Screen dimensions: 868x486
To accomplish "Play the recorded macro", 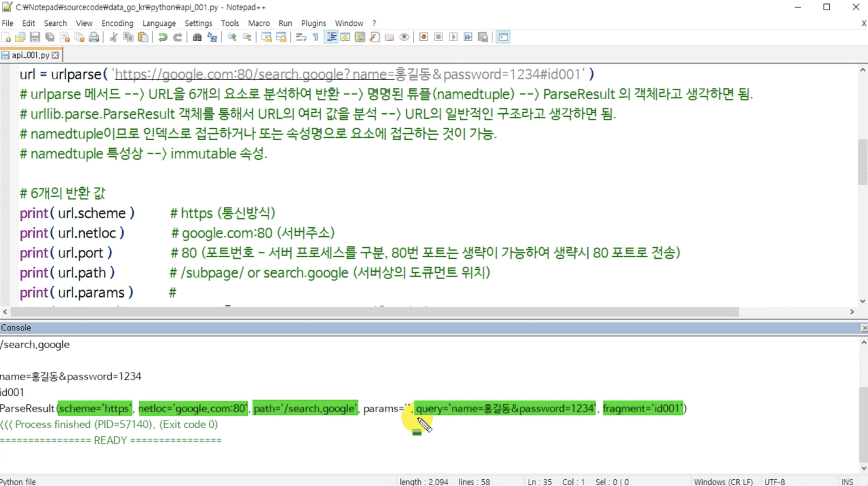I will coord(453,37).
